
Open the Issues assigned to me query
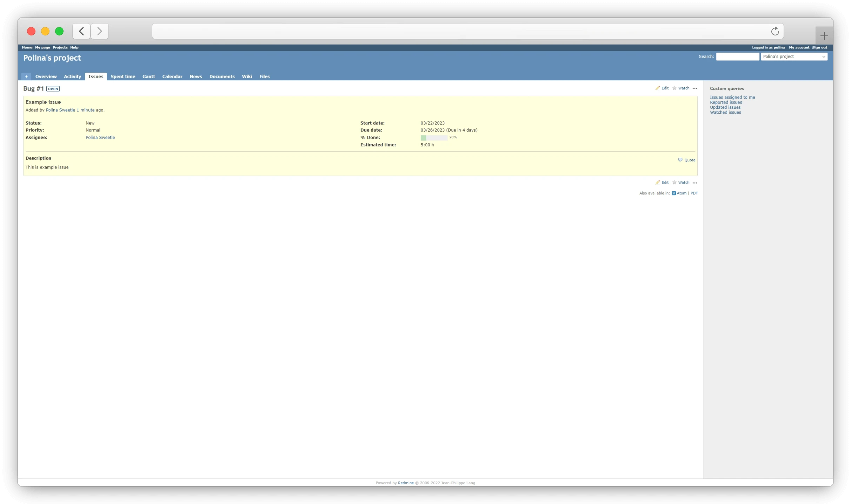[732, 97]
